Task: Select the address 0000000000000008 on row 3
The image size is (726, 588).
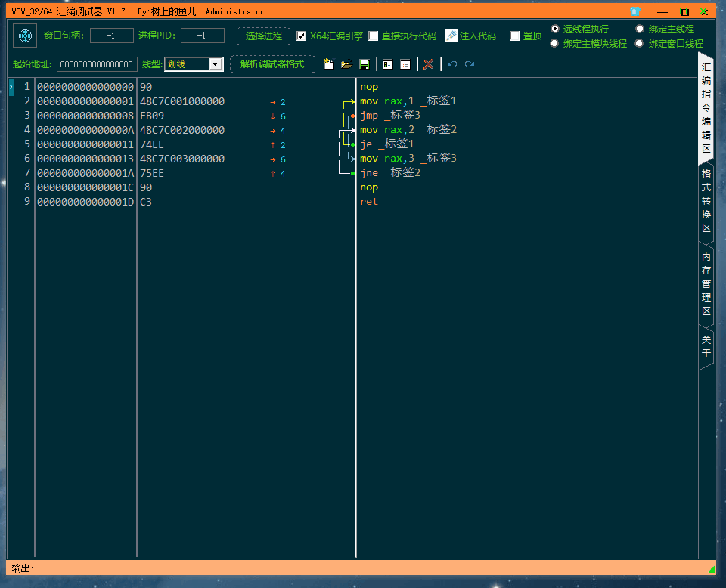Action: click(x=85, y=116)
